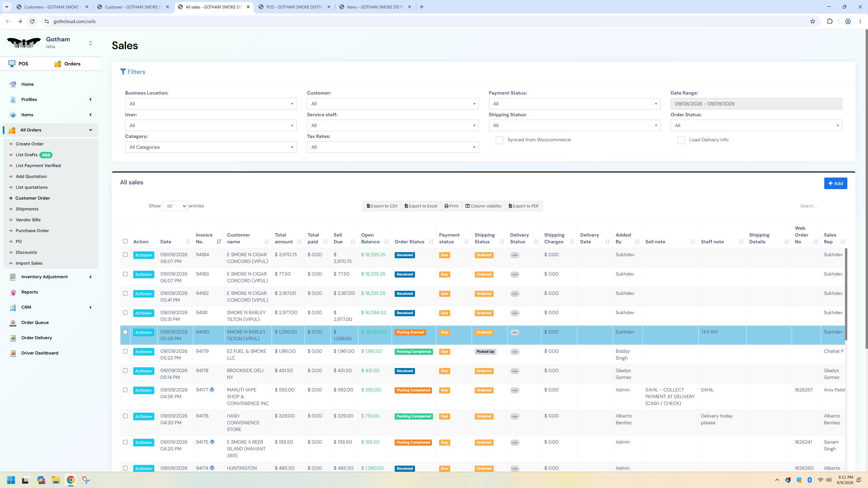The width and height of the screenshot is (868, 488).
Task: Expand the Show entries count dropdown
Action: (175, 206)
